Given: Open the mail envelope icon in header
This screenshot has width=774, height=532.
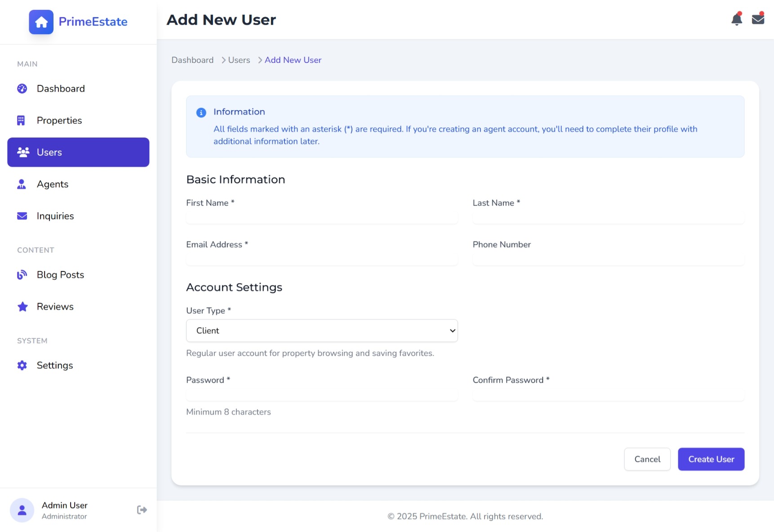Looking at the screenshot, I should (x=758, y=19).
